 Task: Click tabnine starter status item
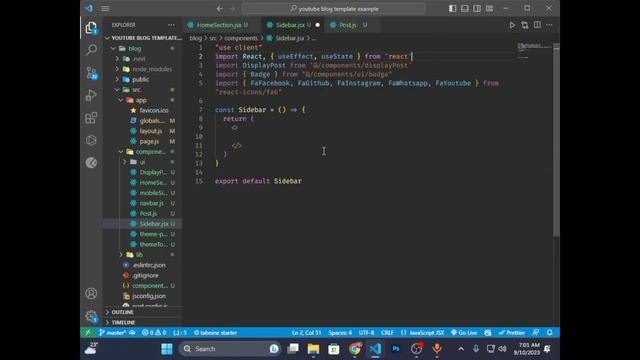point(216,333)
